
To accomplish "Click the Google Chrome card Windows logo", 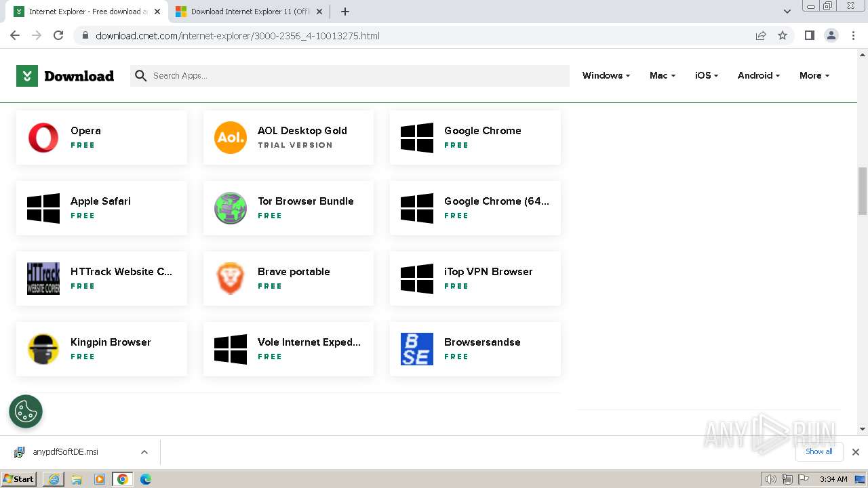I will coord(417,138).
